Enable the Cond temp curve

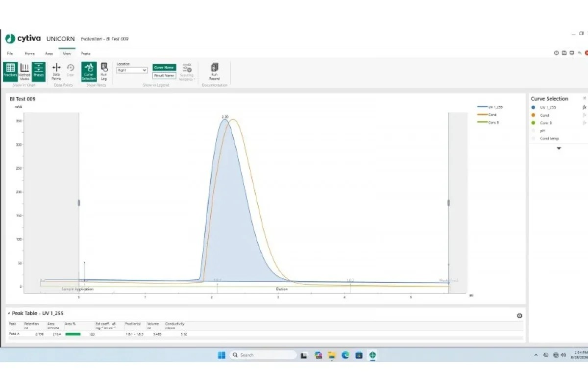[533, 138]
